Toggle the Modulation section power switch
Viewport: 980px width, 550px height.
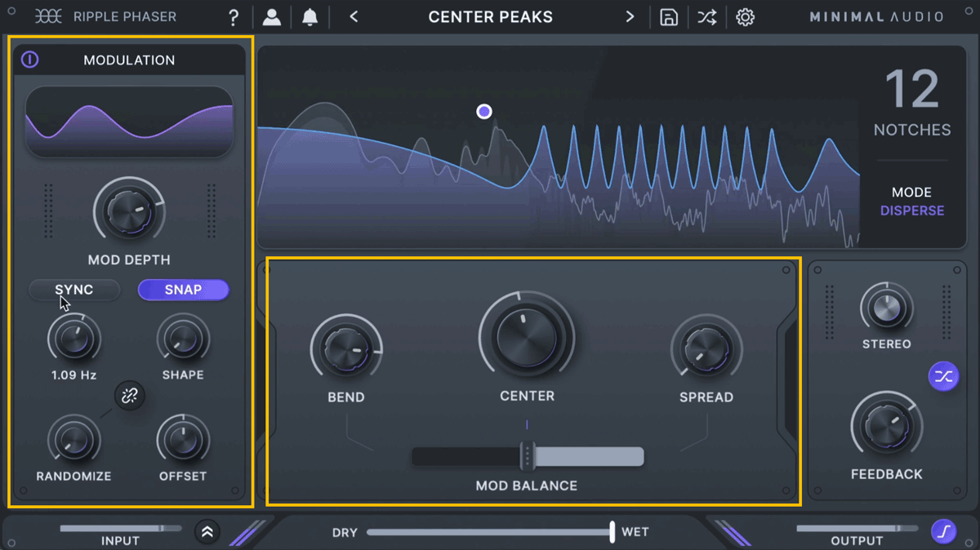pos(29,59)
